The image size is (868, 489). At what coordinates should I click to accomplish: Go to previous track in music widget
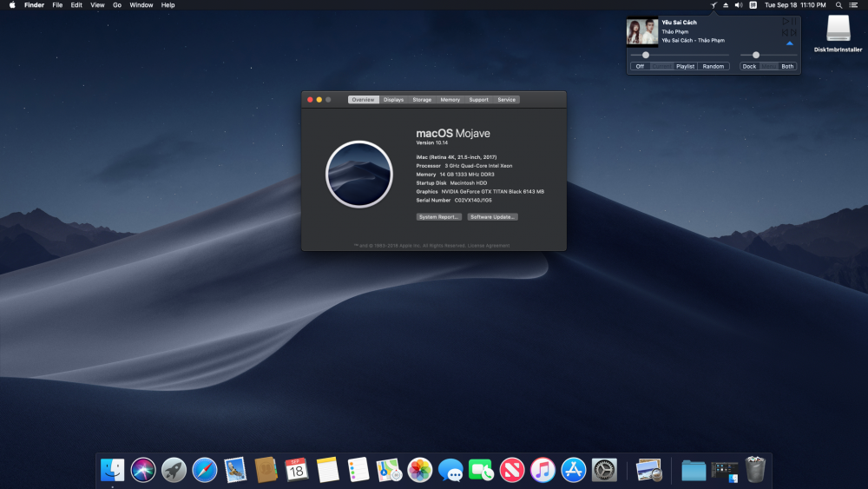click(x=785, y=33)
